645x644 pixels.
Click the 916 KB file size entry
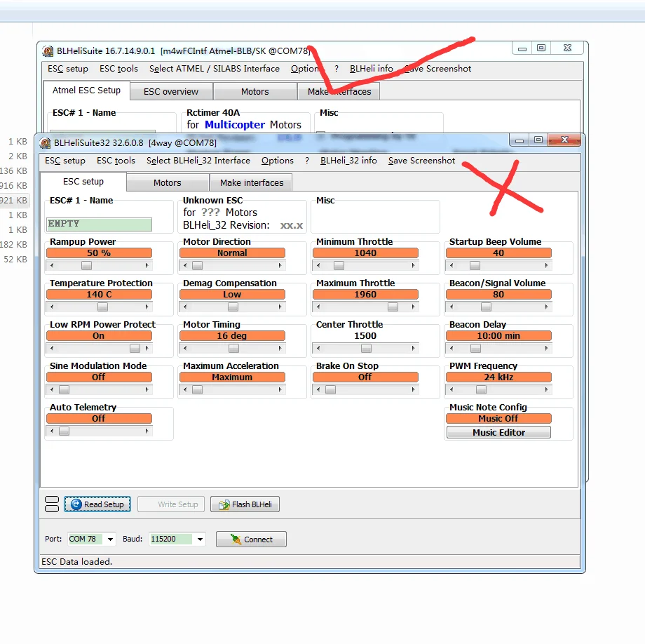tap(13, 186)
